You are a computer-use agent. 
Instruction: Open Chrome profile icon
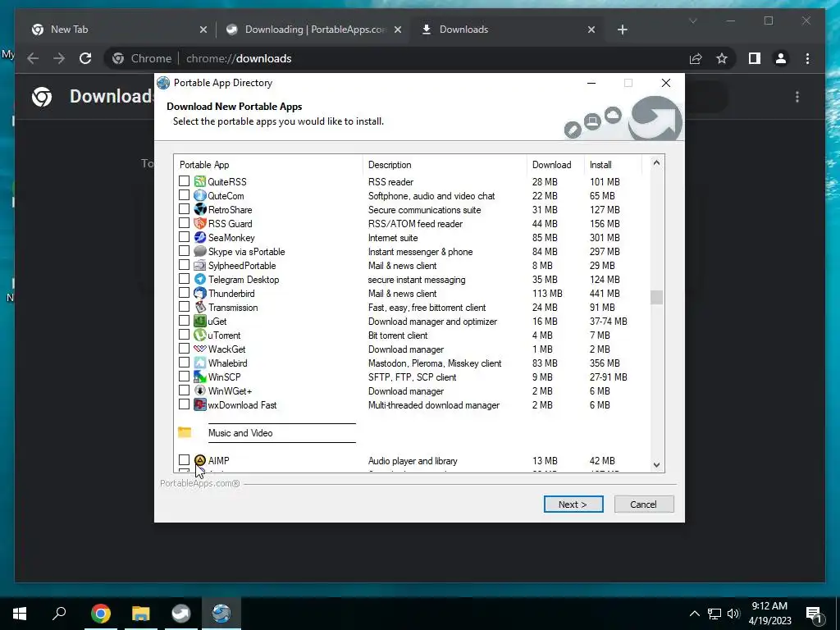[x=781, y=58]
